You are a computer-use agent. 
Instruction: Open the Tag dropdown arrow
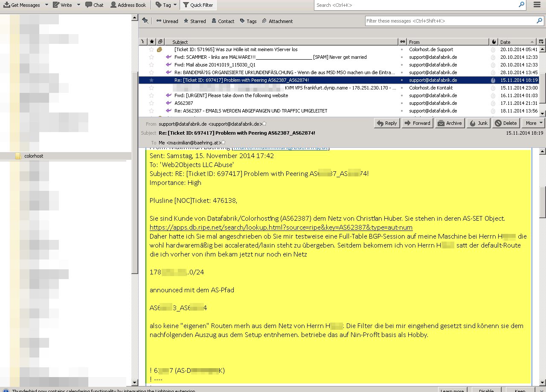tap(175, 5)
